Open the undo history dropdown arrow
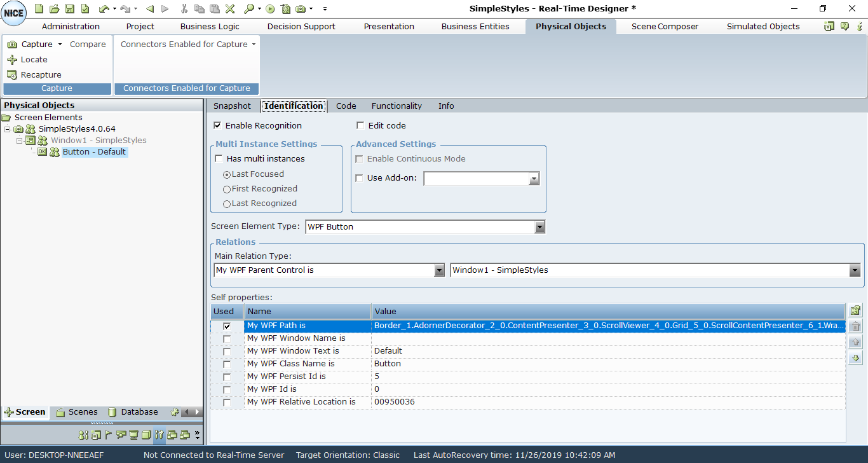This screenshot has height=463, width=868. point(114,9)
